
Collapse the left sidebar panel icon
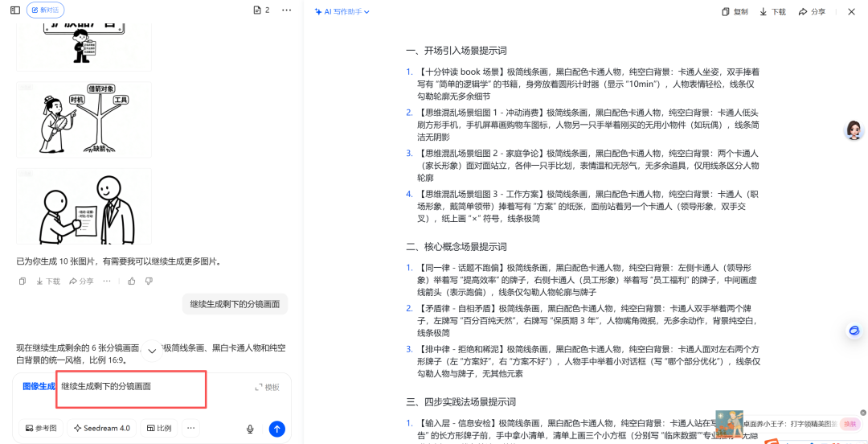pyautogui.click(x=15, y=10)
